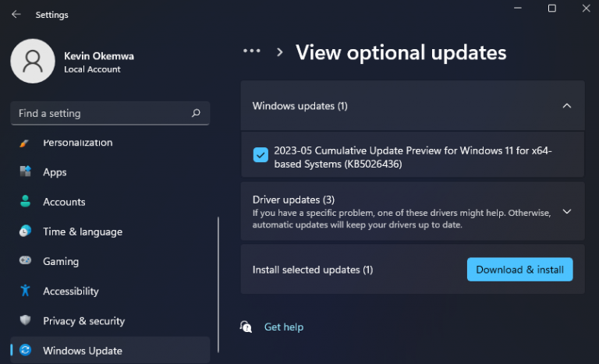Click the Gaming controller icon
The width and height of the screenshot is (599, 364).
tap(25, 260)
